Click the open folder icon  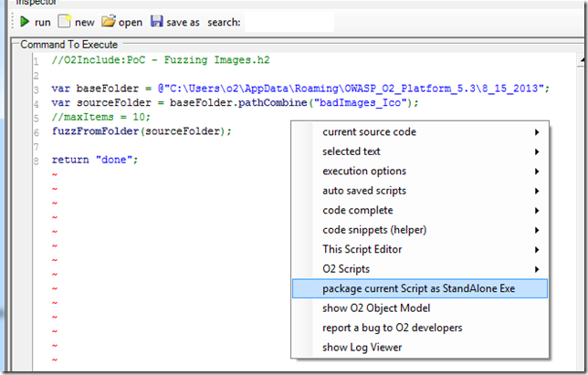point(109,21)
